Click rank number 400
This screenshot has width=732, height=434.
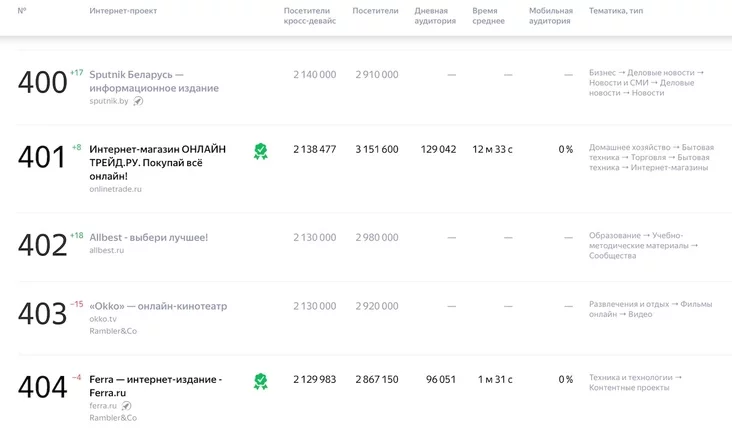coord(42,82)
